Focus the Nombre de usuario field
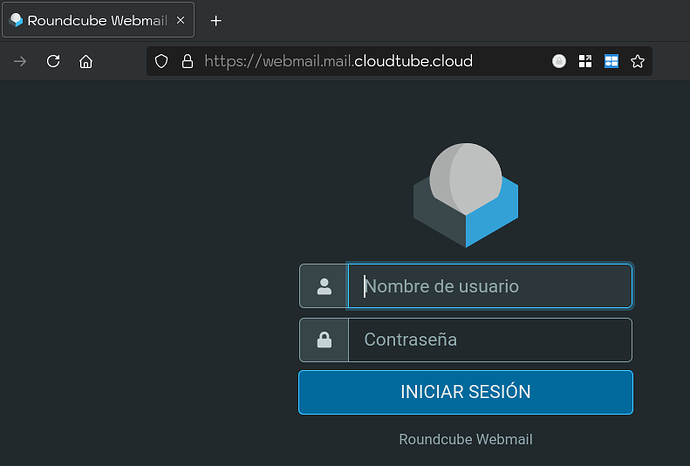Viewport: 690px width, 466px height. tap(490, 286)
